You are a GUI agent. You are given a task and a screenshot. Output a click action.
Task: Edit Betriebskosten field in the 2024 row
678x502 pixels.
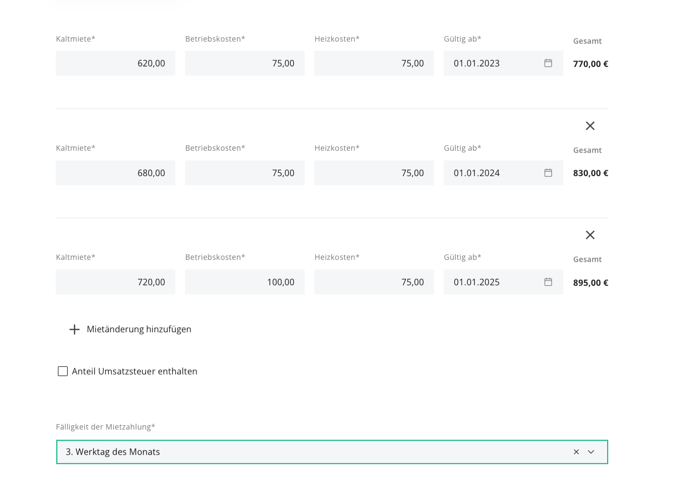click(x=245, y=173)
